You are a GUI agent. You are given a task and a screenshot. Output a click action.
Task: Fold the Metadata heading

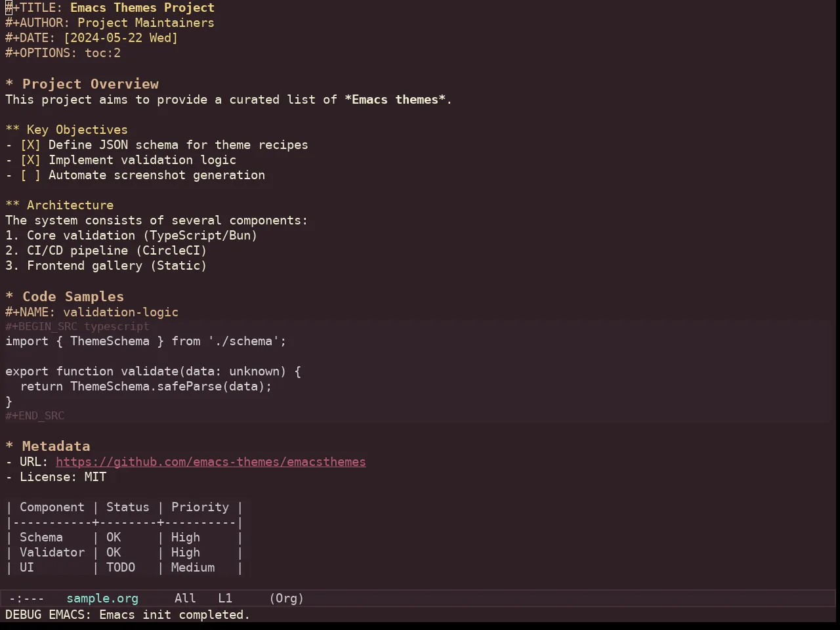pyautogui.click(x=47, y=446)
